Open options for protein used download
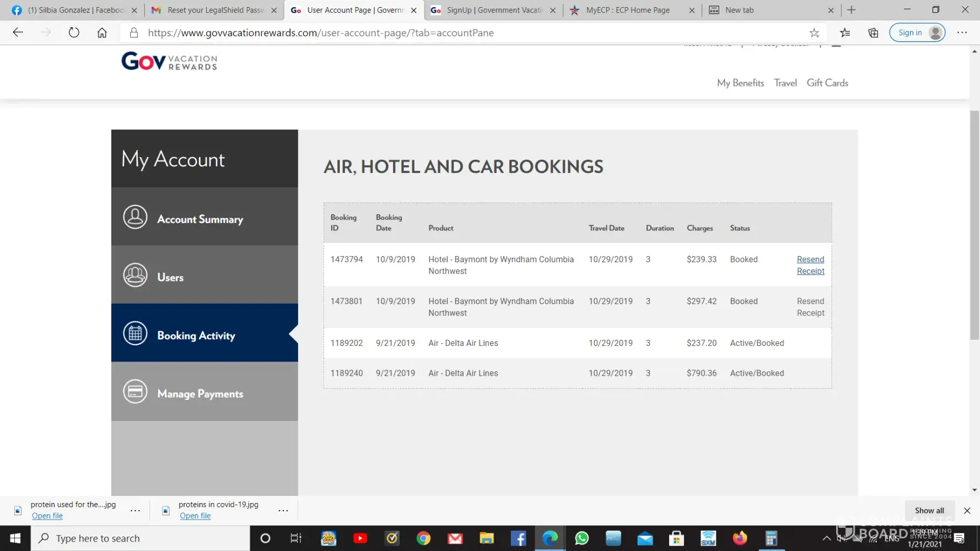980x551 pixels. [x=135, y=511]
